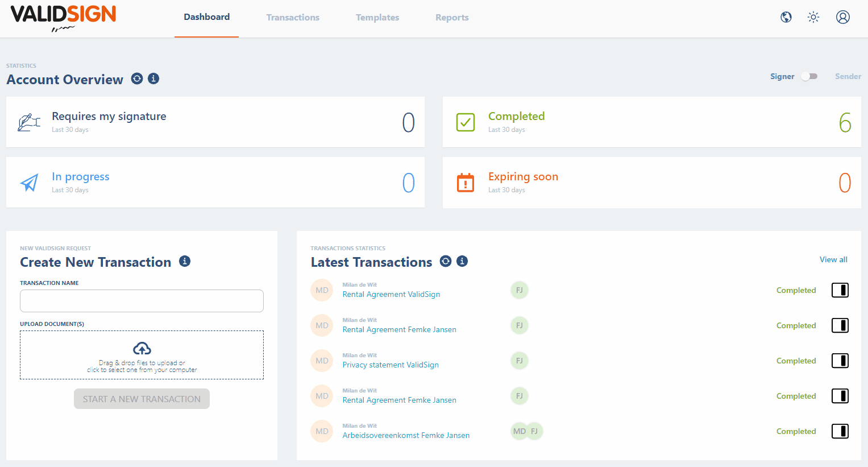Click the Requires my signature pen icon
868x467 pixels.
(29, 122)
